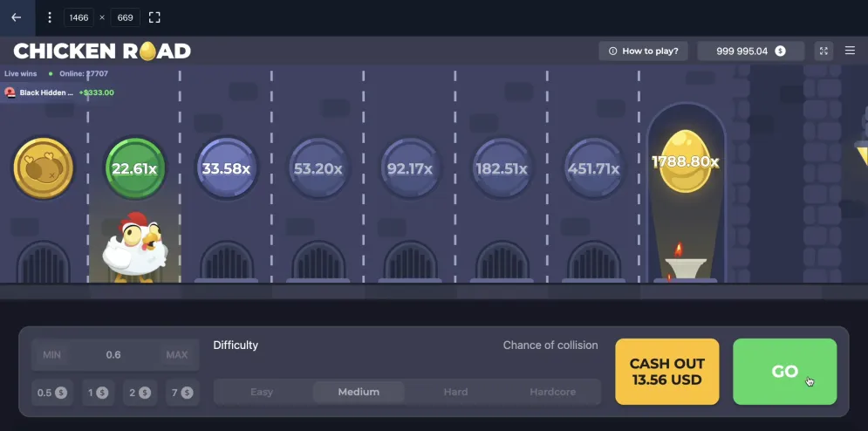
Task: Open the three-dot options menu
Action: [49, 17]
